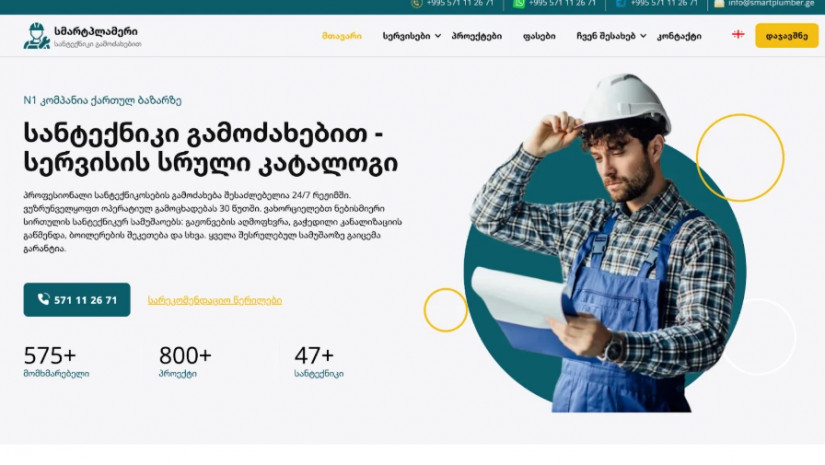
Task: Open the კონტაქტი menu item
Action: [679, 36]
